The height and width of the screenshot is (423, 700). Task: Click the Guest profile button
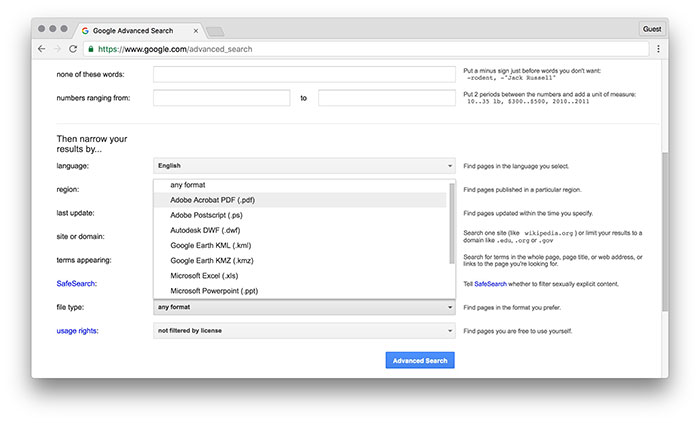click(x=651, y=29)
